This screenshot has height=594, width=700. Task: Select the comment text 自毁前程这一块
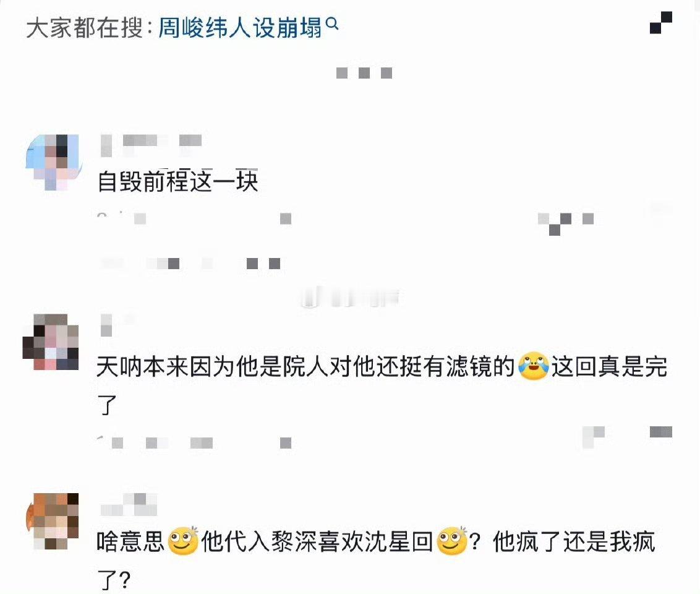point(177,182)
